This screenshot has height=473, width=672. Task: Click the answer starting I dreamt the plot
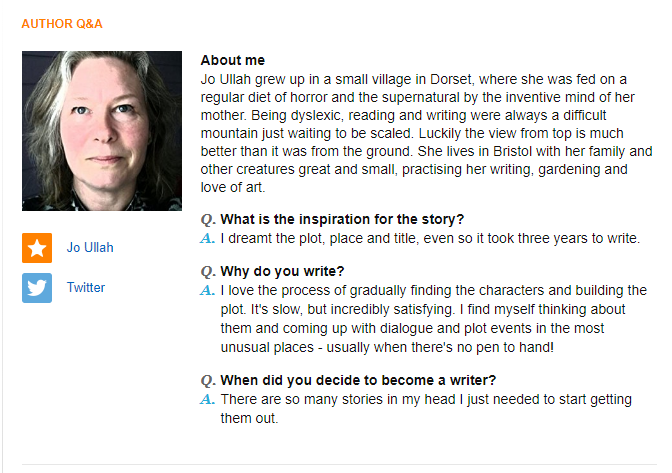(429, 238)
